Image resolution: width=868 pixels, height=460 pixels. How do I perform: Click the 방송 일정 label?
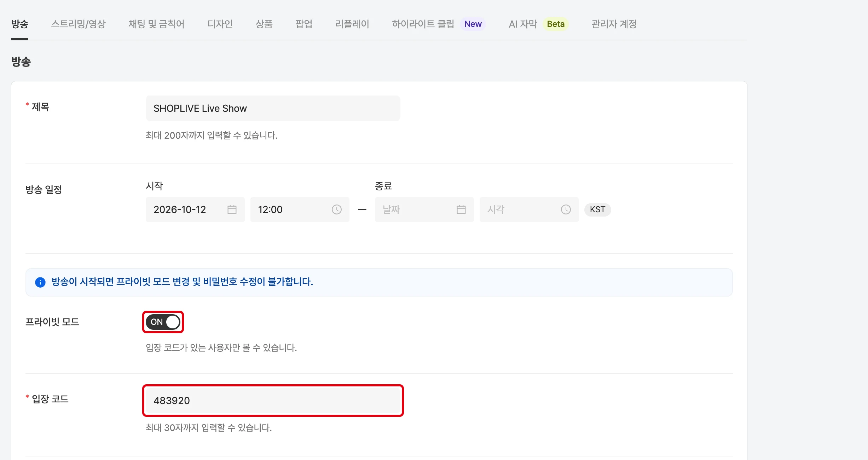(x=44, y=190)
